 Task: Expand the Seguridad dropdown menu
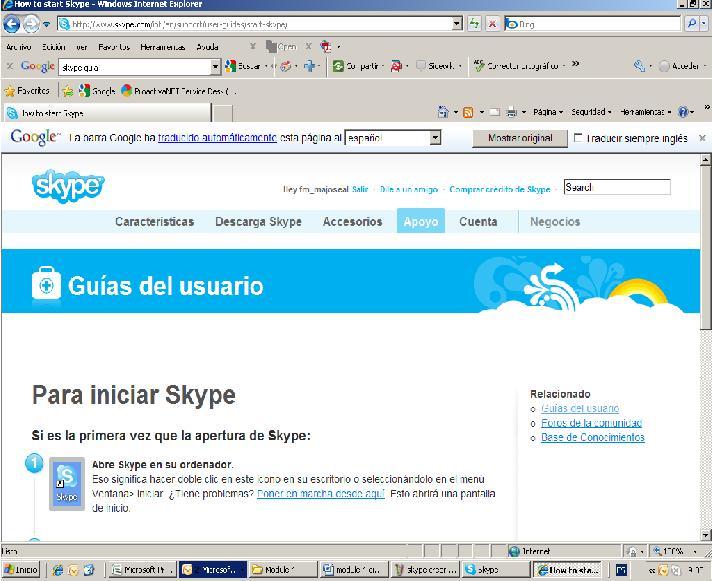tap(591, 112)
